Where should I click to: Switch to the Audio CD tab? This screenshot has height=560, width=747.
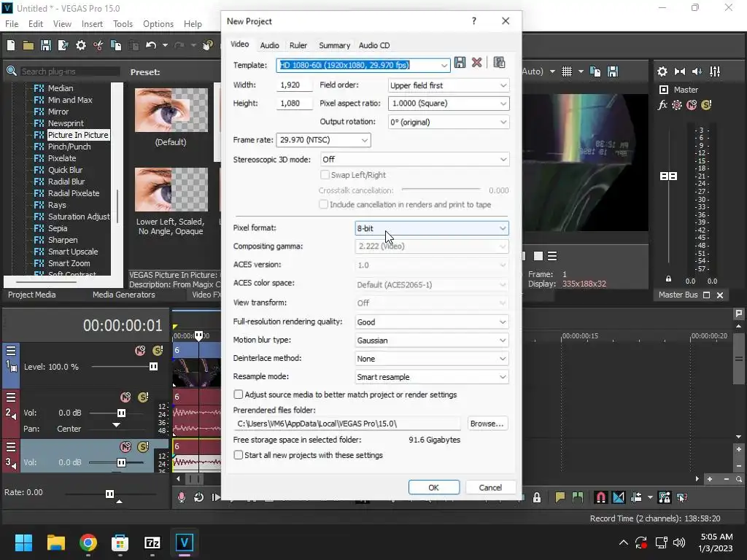click(x=374, y=45)
